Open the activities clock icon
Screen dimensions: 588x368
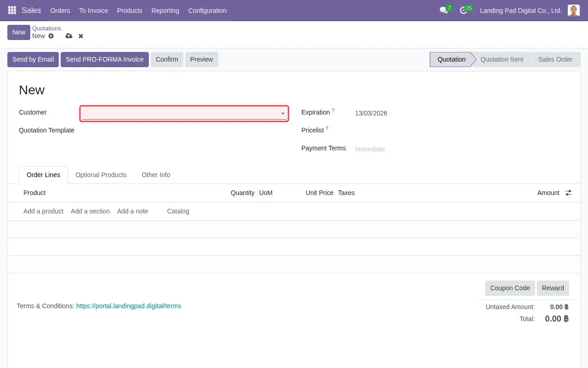(x=464, y=10)
